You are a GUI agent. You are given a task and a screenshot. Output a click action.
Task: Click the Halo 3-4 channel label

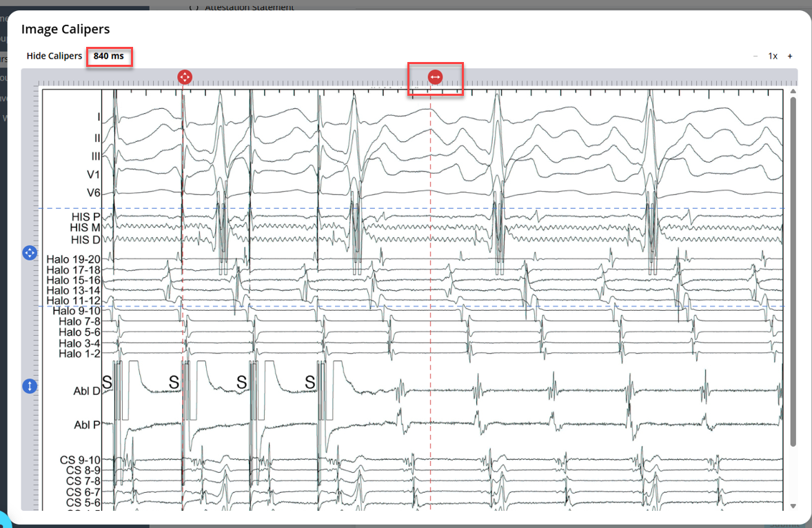(80, 343)
